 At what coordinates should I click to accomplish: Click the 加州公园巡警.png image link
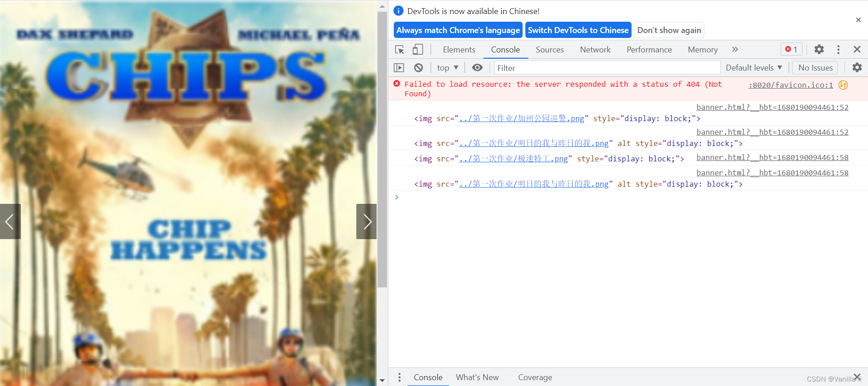(521, 118)
